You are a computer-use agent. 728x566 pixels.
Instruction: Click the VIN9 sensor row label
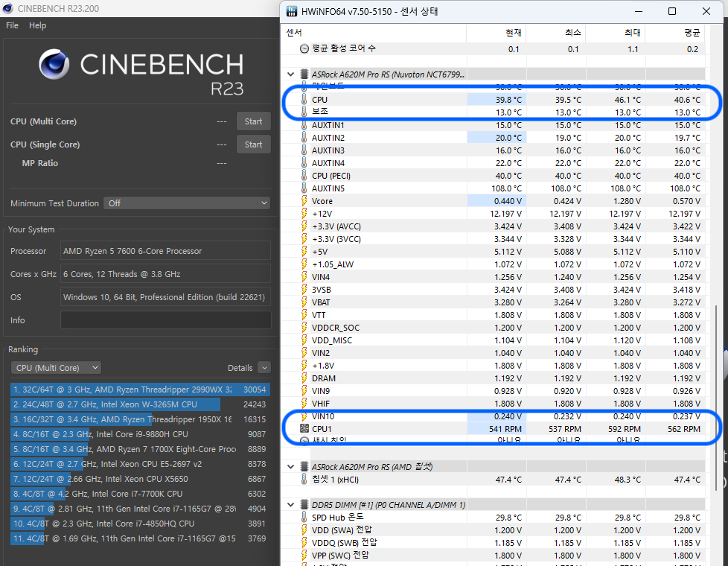321,391
